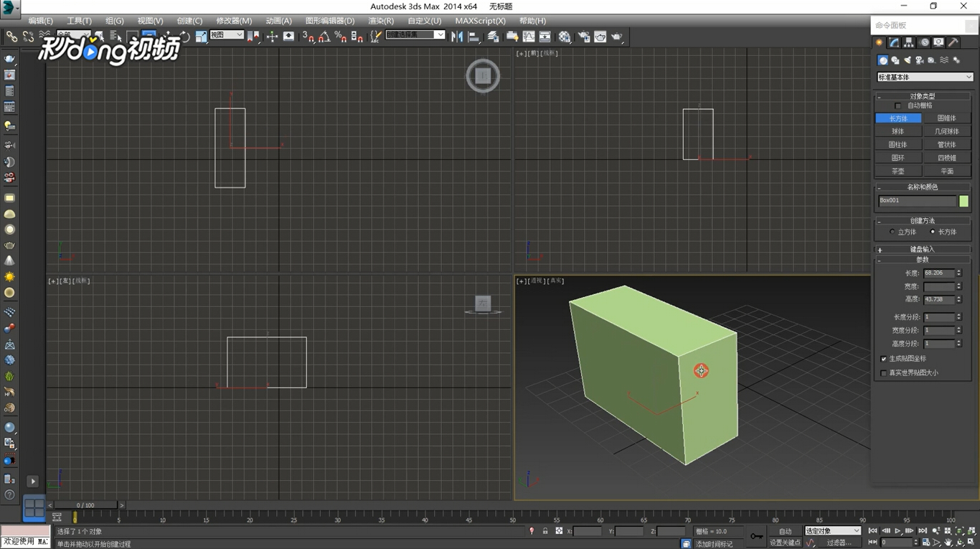Click the ViewCube in top viewport
Image resolution: width=980 pixels, height=549 pixels.
(483, 75)
